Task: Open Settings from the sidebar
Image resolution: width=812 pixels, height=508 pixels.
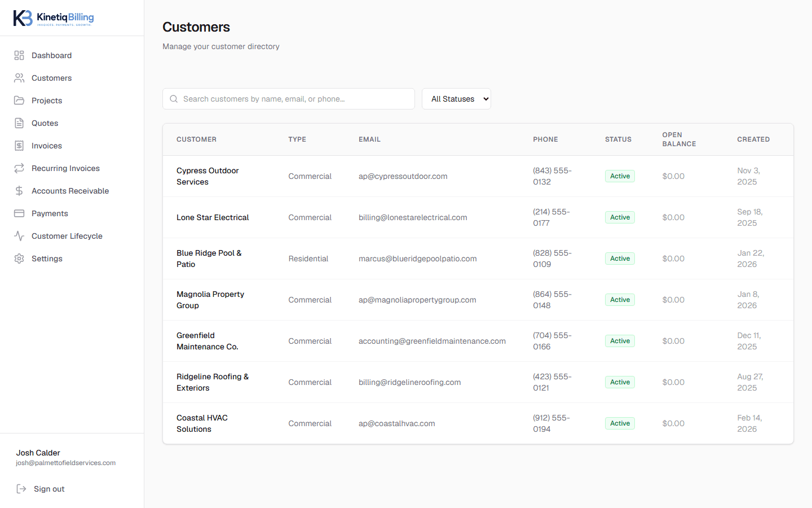Action: [x=72, y=259]
